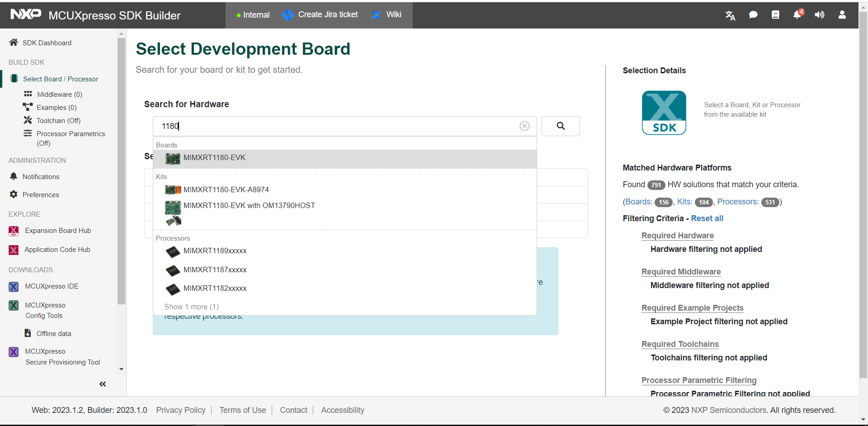Click the speaker announcements icon

point(819,15)
